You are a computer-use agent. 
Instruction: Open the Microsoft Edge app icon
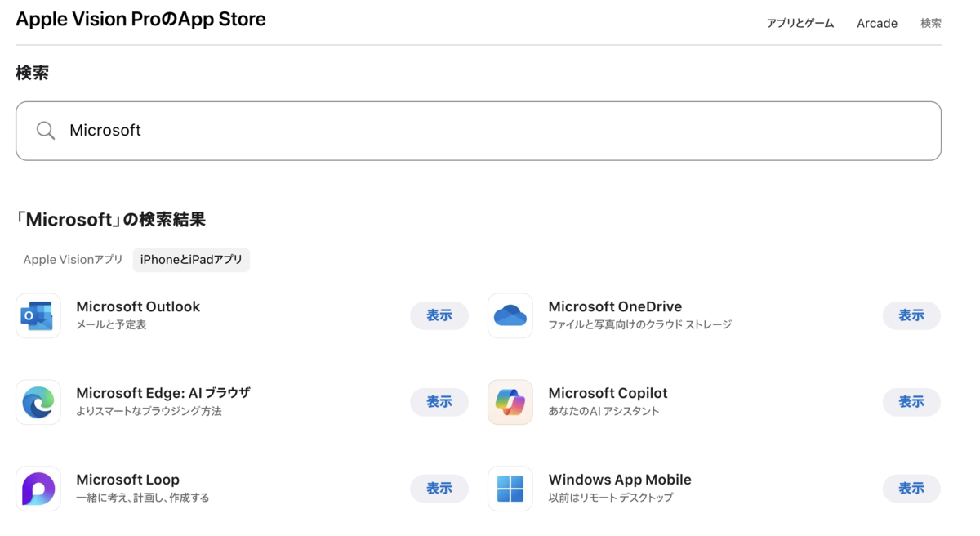[x=38, y=402]
